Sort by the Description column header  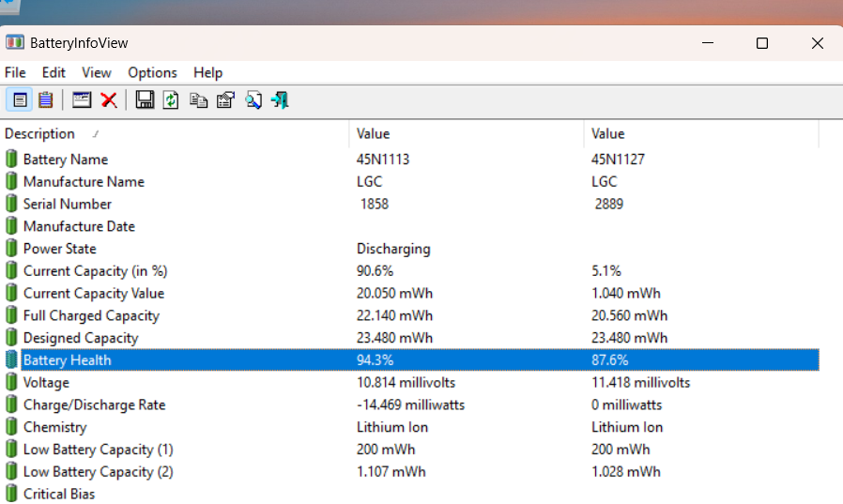click(175, 134)
